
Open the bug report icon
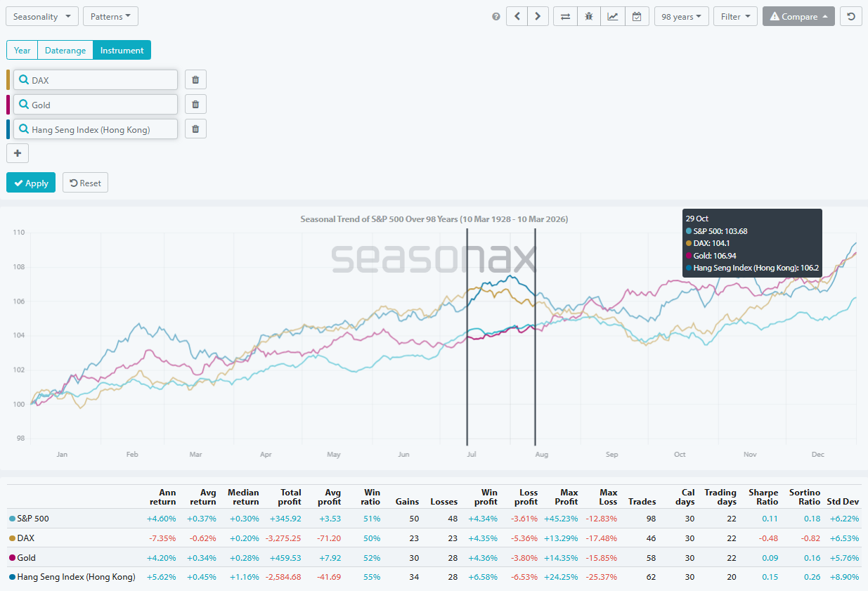click(x=589, y=16)
